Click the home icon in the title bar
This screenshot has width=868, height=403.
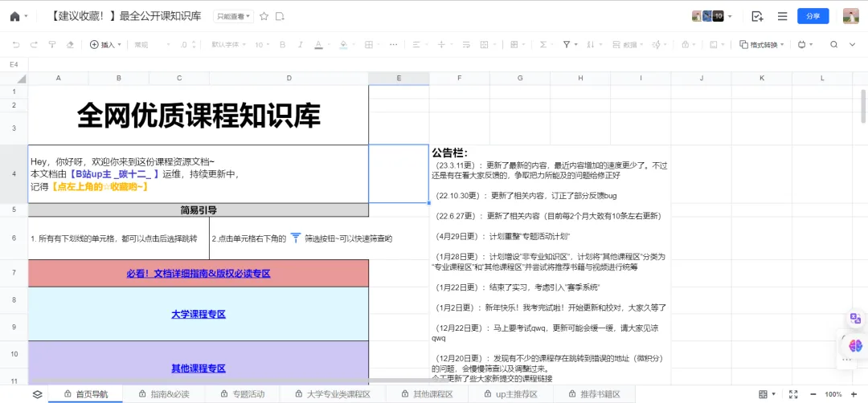click(x=15, y=17)
